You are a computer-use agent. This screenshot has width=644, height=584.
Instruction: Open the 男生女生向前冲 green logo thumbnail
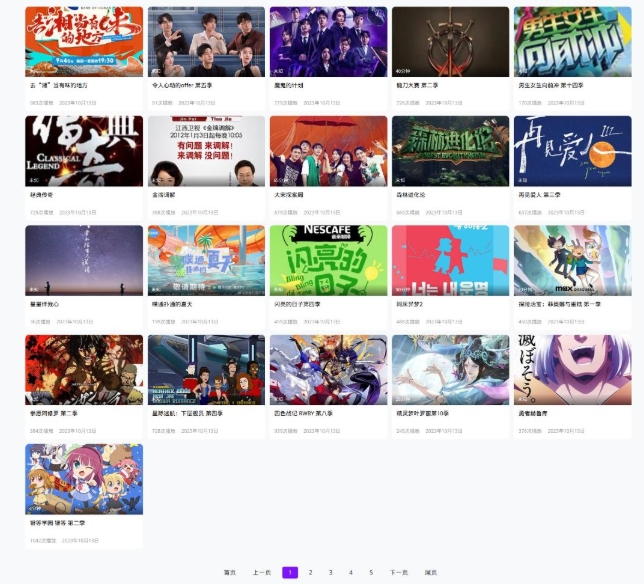(573, 41)
